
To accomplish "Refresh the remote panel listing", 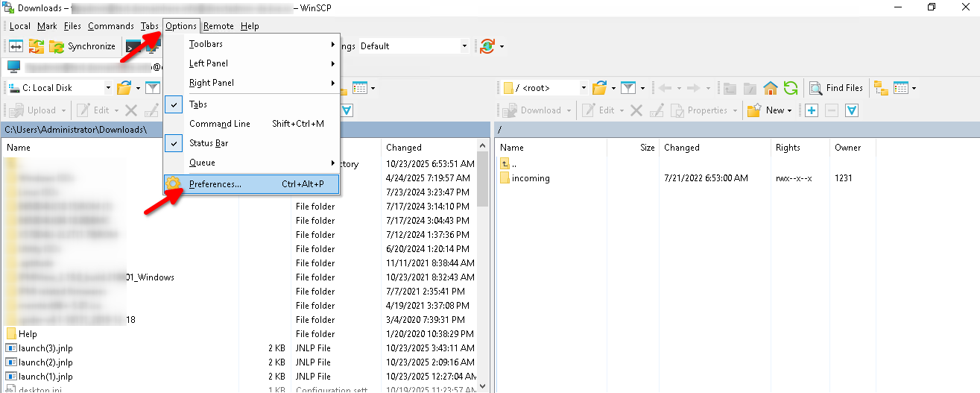I will pyautogui.click(x=791, y=88).
